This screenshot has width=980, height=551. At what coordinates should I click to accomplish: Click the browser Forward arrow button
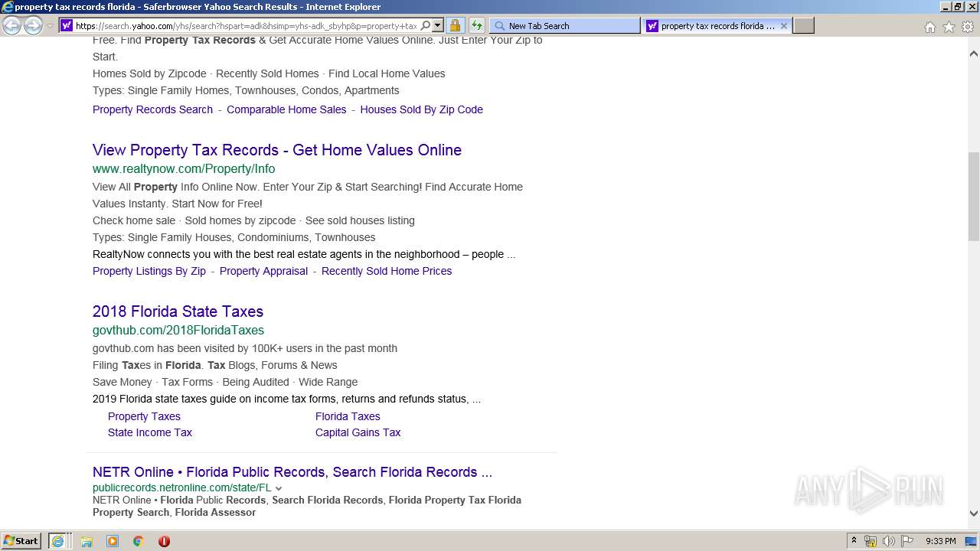pyautogui.click(x=33, y=25)
